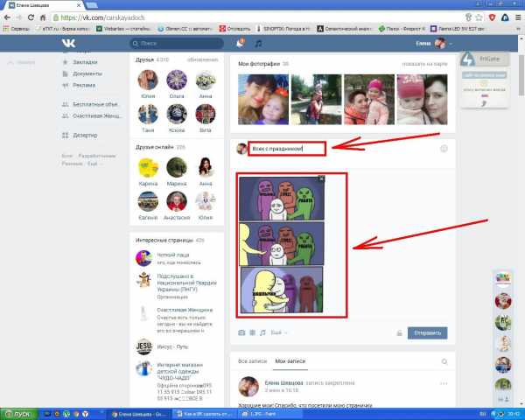Open emoji smiley in post field
The width and height of the screenshot is (525, 420).
[x=444, y=149]
